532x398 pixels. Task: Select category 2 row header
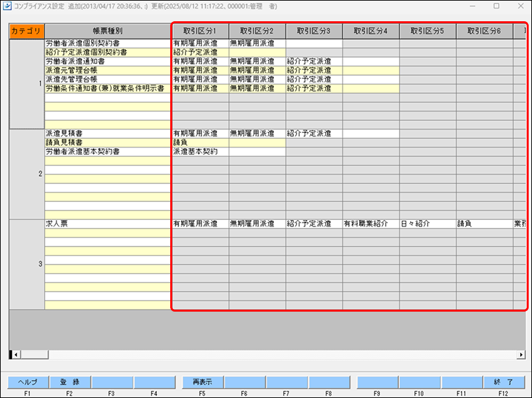27,174
